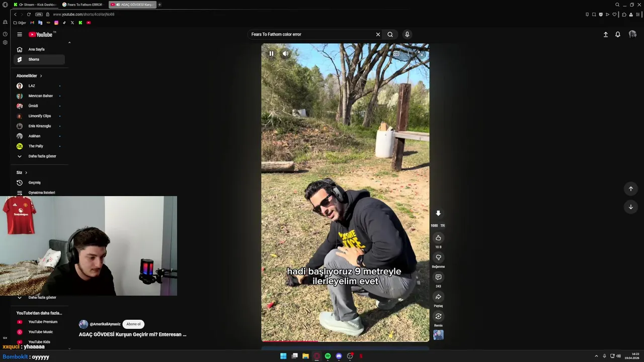The height and width of the screenshot is (362, 644).
Task: Open Diğer bookmarks folder
Action: [20, 23]
